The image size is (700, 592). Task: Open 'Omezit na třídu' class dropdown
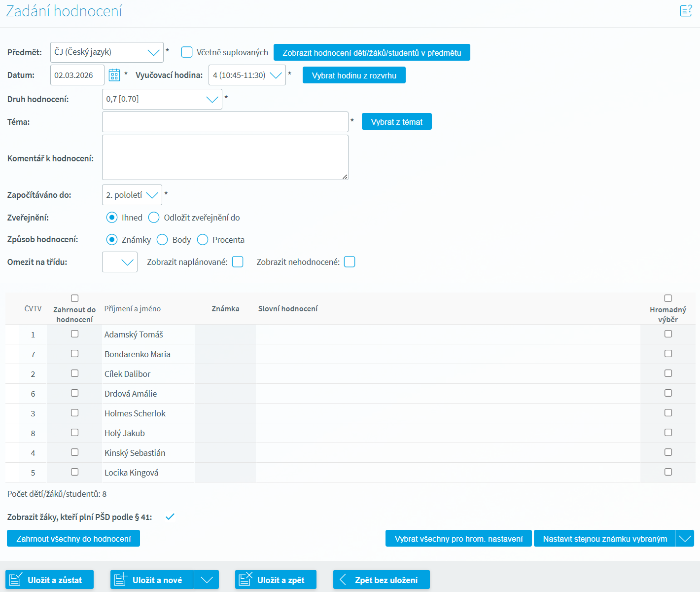(120, 262)
